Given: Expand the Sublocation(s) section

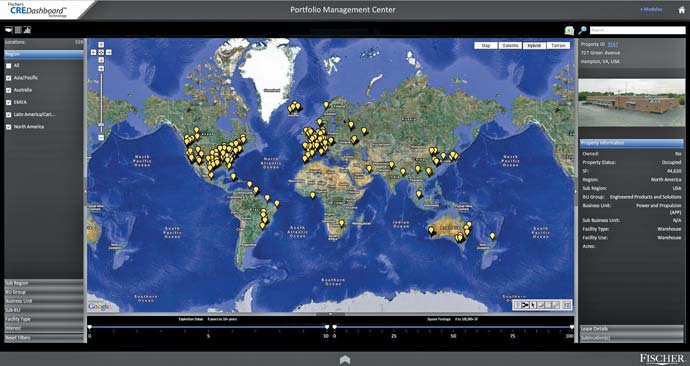Looking at the screenshot, I should [x=631, y=338].
